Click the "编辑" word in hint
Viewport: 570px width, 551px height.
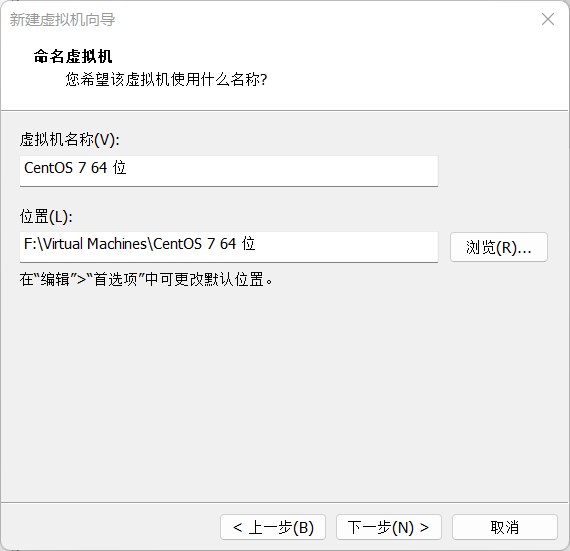coord(55,279)
